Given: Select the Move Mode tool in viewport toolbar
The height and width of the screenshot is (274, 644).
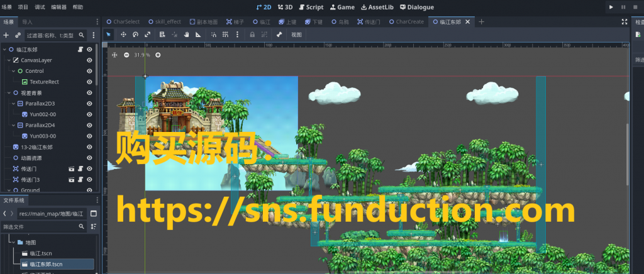Looking at the screenshot, I should point(123,35).
